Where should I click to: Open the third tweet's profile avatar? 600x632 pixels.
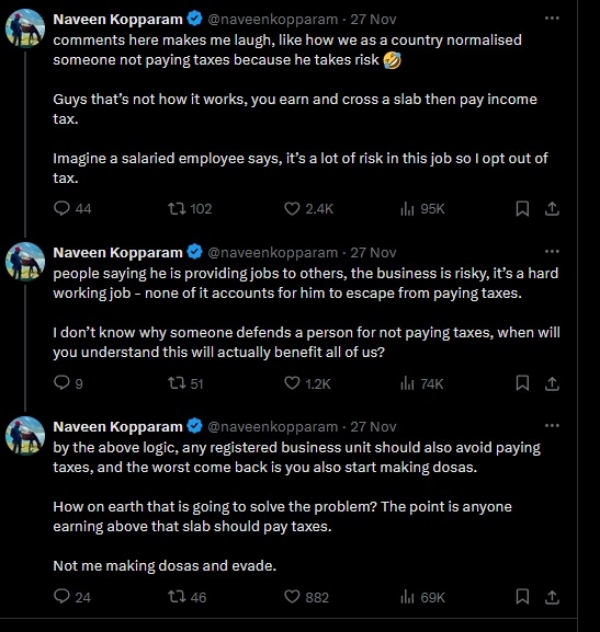coord(25,437)
